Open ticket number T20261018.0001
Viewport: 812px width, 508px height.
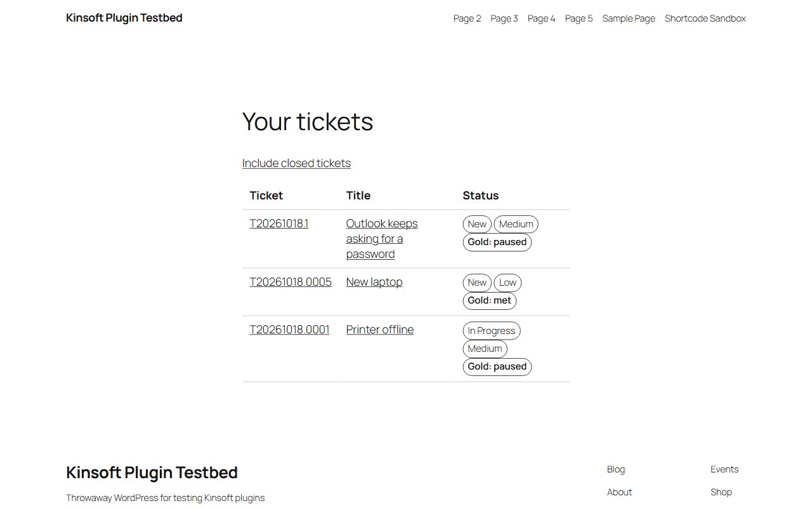pyautogui.click(x=290, y=330)
